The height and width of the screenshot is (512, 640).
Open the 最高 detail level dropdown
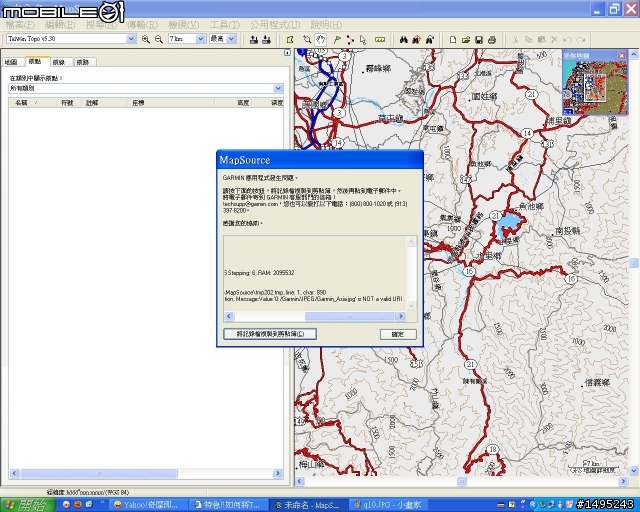pyautogui.click(x=231, y=39)
